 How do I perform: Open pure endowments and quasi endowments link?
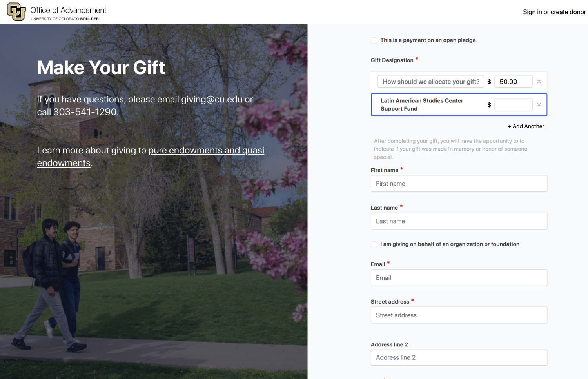click(x=206, y=151)
